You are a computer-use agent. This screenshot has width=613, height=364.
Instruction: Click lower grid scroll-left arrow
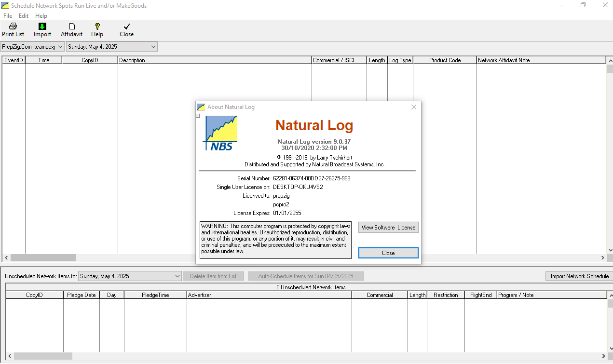coord(10,356)
